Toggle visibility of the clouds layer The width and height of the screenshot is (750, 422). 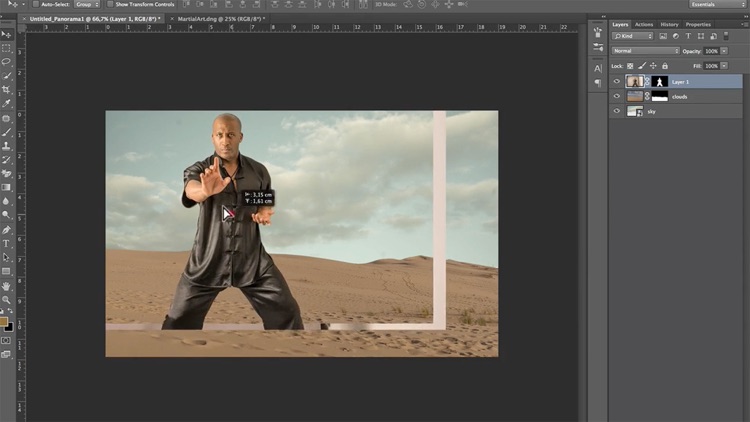point(616,96)
